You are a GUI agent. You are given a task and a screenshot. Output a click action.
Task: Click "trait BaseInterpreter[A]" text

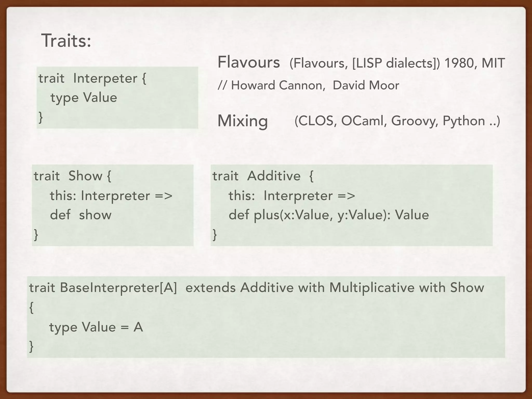[x=103, y=288]
